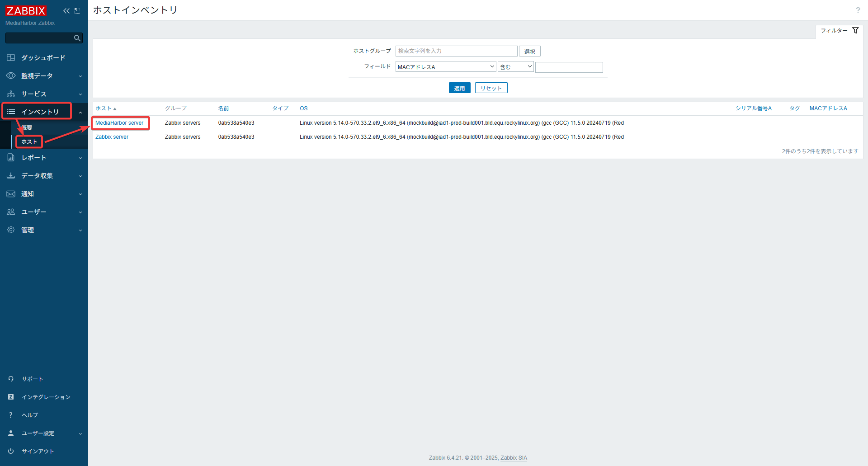Open ダッシュボード from the sidebar
This screenshot has height=466, width=868.
click(43, 58)
